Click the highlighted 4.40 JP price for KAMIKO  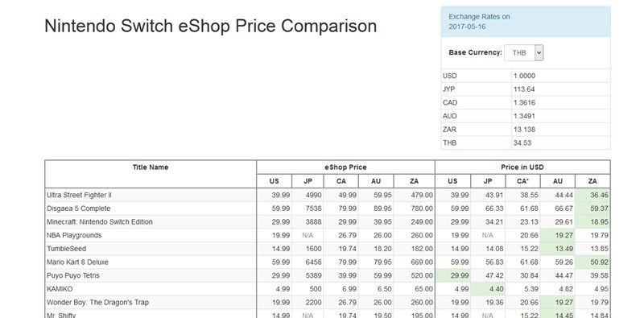pyautogui.click(x=488, y=289)
